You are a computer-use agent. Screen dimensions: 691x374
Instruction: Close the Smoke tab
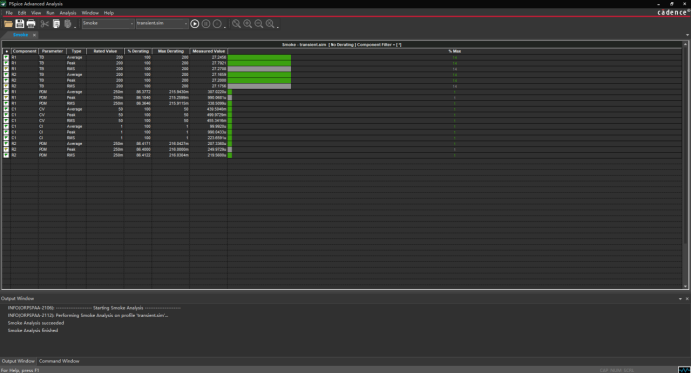[x=34, y=35]
